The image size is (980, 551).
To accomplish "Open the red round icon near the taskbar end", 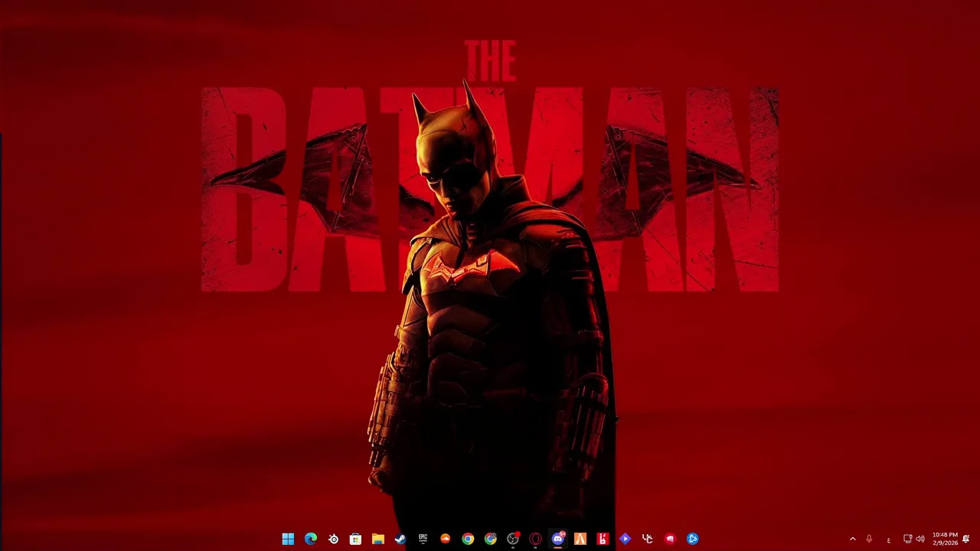I will (670, 539).
